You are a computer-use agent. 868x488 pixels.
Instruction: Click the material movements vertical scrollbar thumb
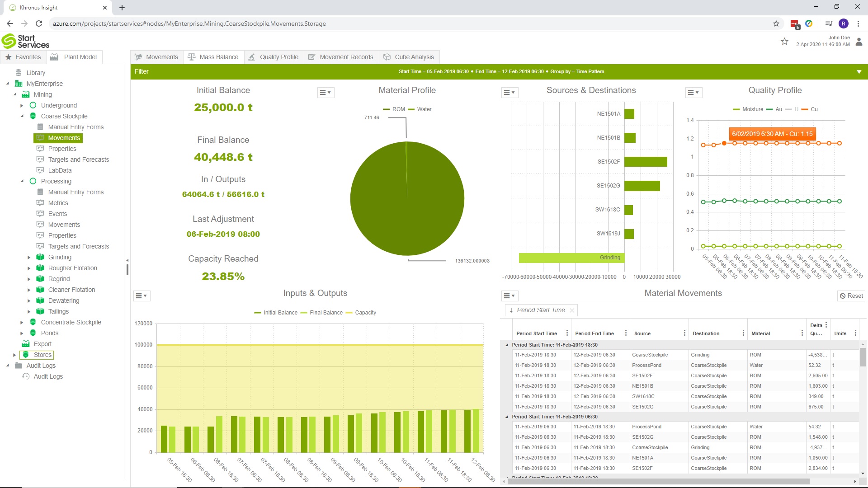pyautogui.click(x=863, y=357)
